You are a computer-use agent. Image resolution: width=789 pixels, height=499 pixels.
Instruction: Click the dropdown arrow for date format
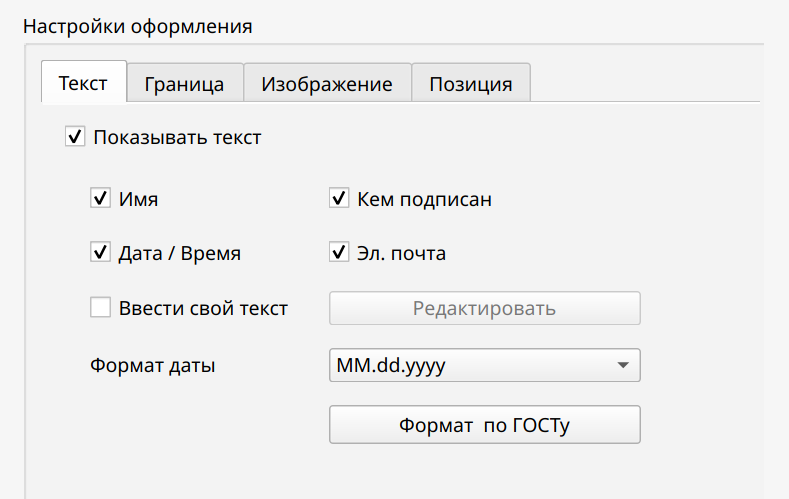622,365
